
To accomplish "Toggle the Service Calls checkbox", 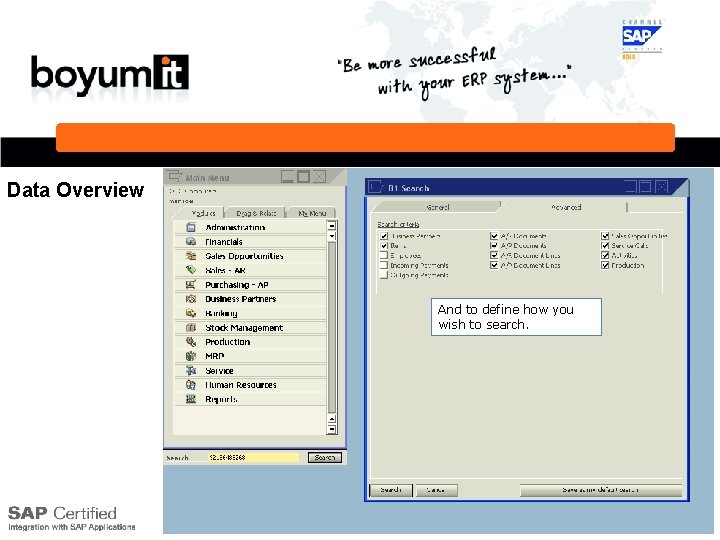I will 605,246.
